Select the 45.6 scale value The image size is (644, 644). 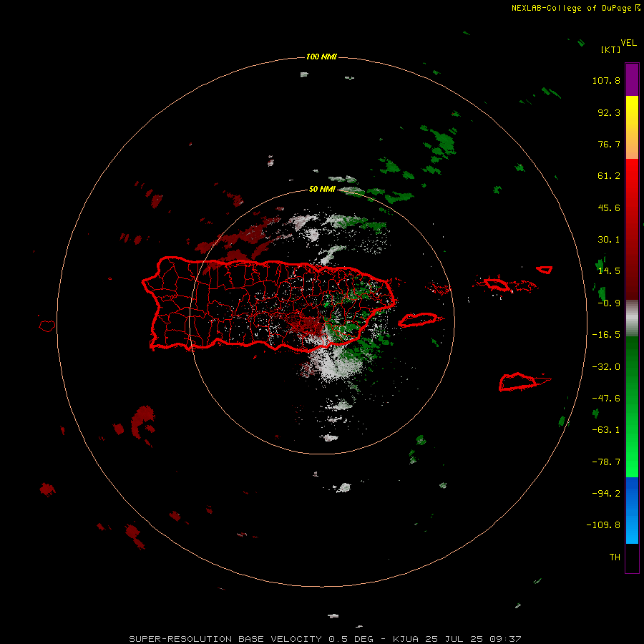(609, 208)
